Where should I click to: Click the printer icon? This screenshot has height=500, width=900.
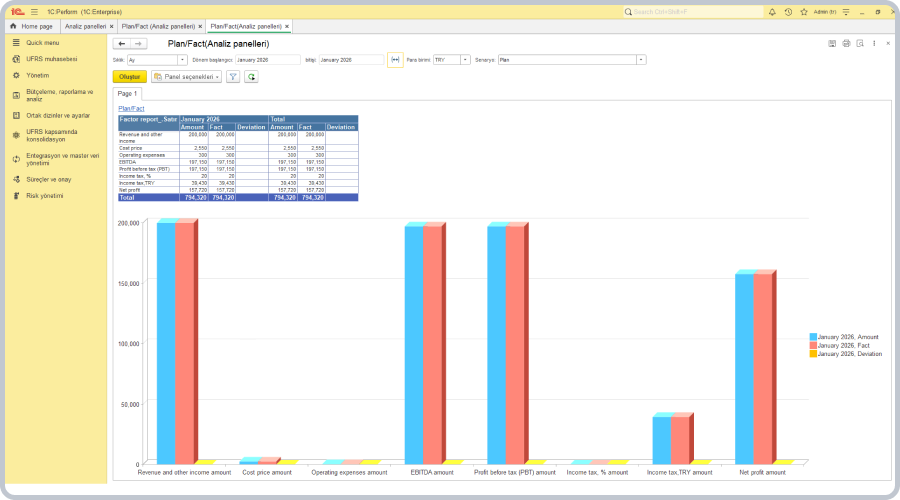tap(846, 44)
